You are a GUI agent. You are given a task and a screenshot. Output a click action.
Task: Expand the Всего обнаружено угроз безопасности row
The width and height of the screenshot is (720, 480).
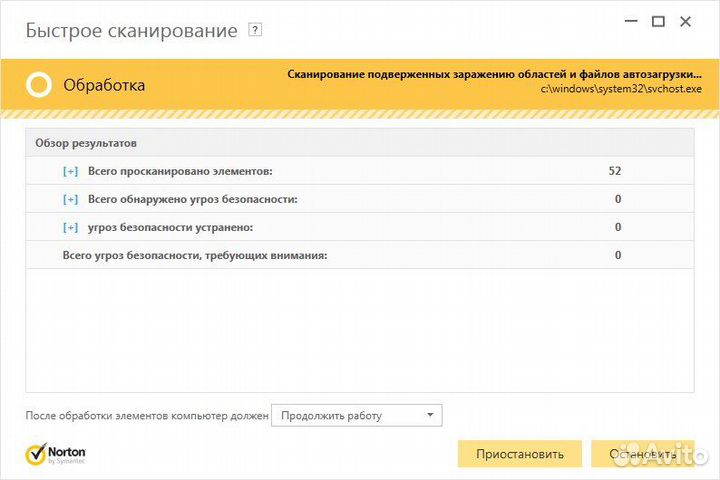pos(70,199)
